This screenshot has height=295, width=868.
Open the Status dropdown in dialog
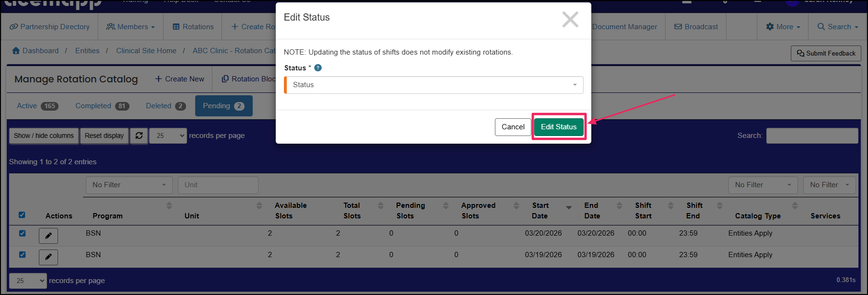434,85
